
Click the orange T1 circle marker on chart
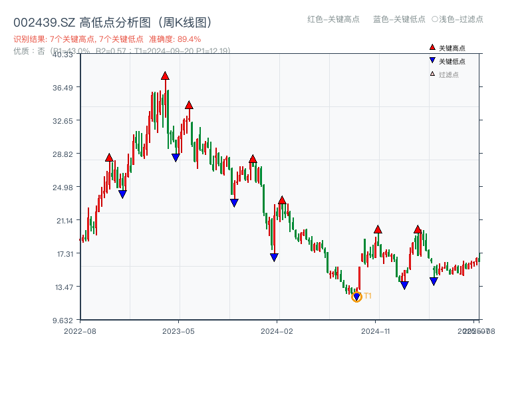(356, 297)
